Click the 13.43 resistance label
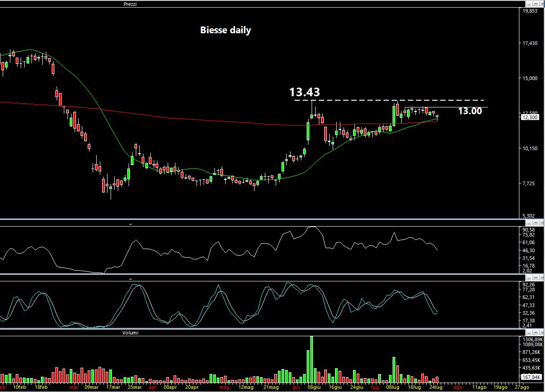This screenshot has width=545, height=392. (304, 92)
